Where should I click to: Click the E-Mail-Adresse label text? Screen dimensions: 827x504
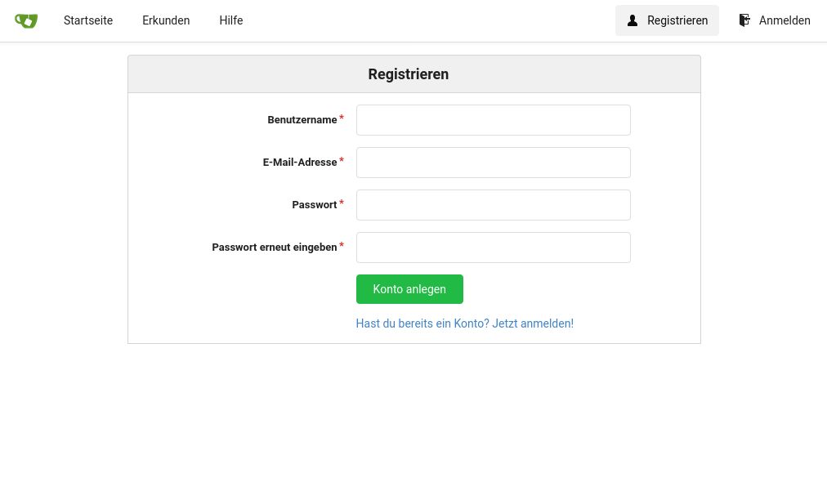pos(299,163)
